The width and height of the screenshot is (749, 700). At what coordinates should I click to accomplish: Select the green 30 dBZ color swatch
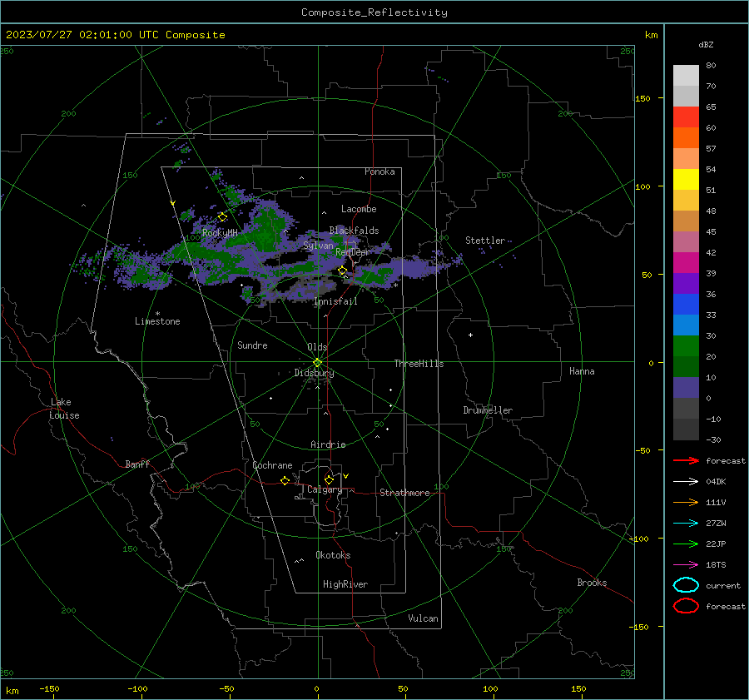(686, 345)
